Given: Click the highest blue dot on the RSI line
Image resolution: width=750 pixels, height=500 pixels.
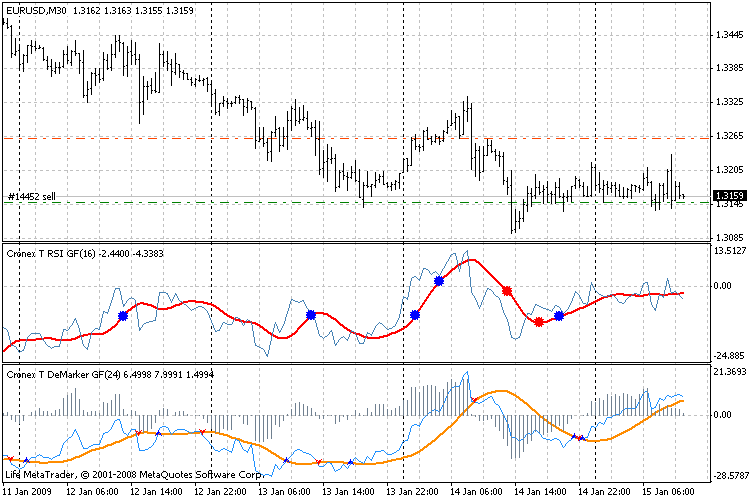Looking at the screenshot, I should pyautogui.click(x=439, y=281).
